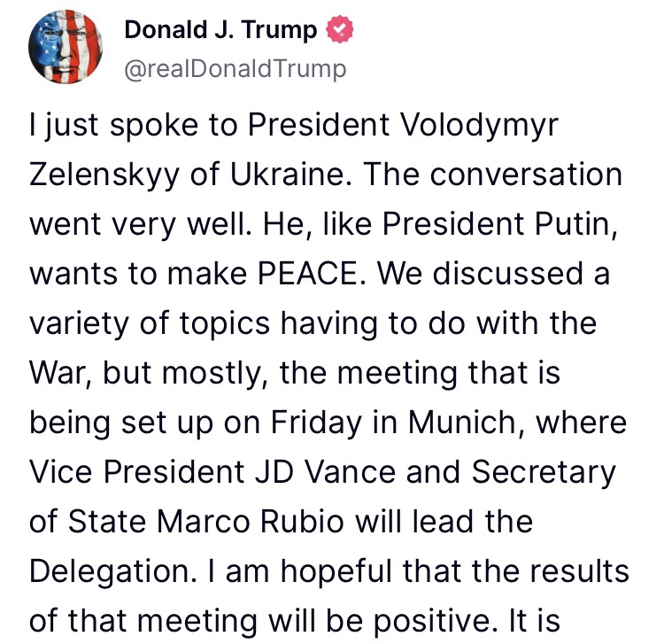Click the word conversation in the post
The image size is (664, 644).
coord(527,175)
